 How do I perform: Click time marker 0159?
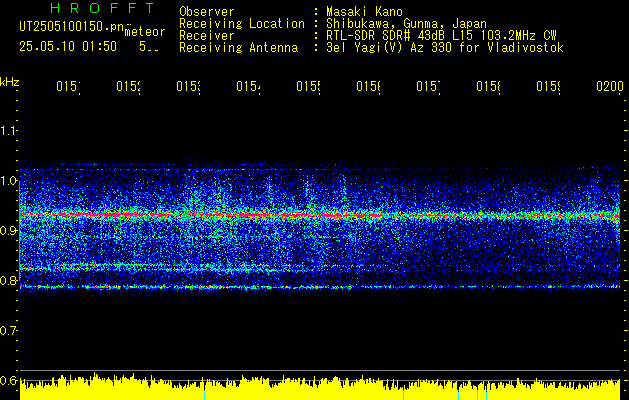(548, 86)
